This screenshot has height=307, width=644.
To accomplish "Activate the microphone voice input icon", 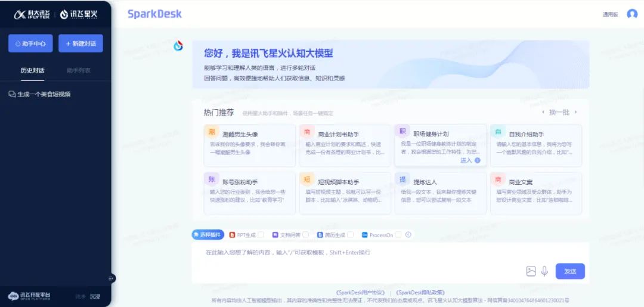I will (x=544, y=271).
